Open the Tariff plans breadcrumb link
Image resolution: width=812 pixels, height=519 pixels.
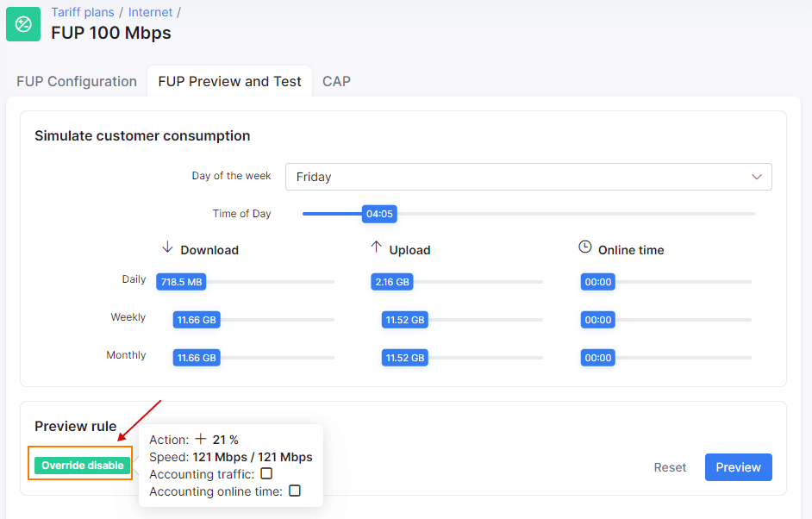click(x=83, y=12)
